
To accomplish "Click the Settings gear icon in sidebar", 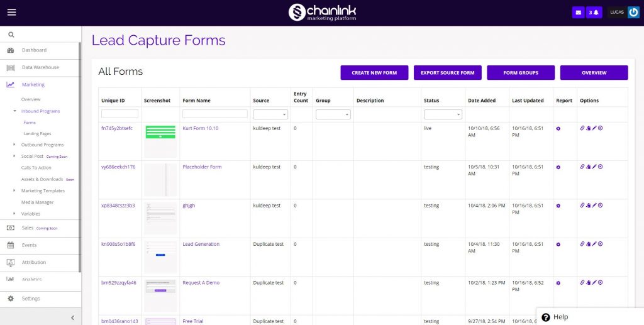I will (11, 299).
